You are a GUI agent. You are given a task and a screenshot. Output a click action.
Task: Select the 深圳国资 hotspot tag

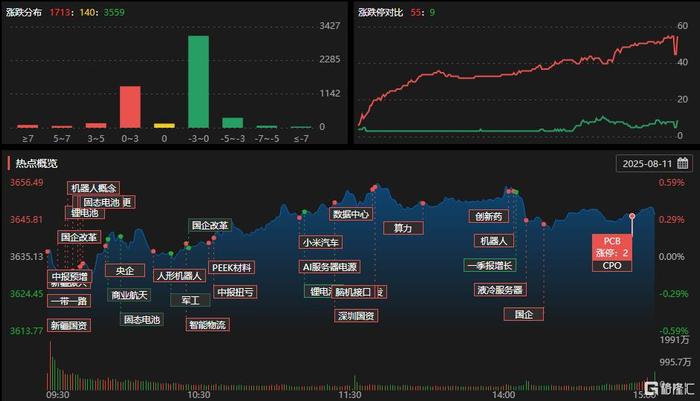355,316
